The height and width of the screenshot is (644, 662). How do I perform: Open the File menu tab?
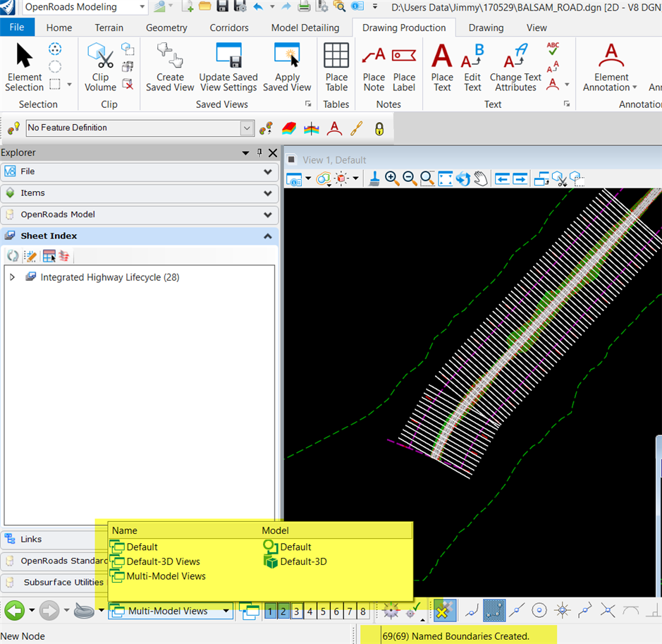pos(17,28)
